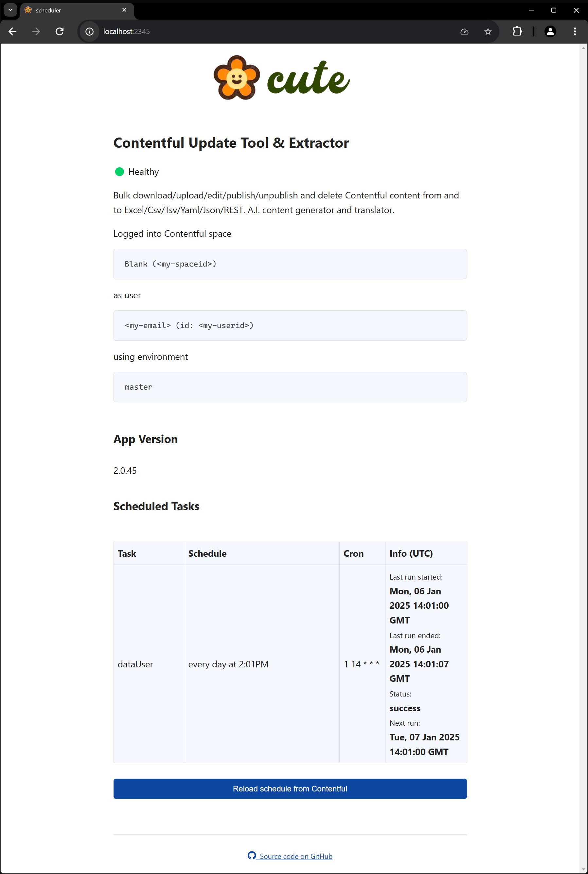Open the tab search dropdown arrow
Viewport: 588px width, 874px height.
(x=10, y=10)
